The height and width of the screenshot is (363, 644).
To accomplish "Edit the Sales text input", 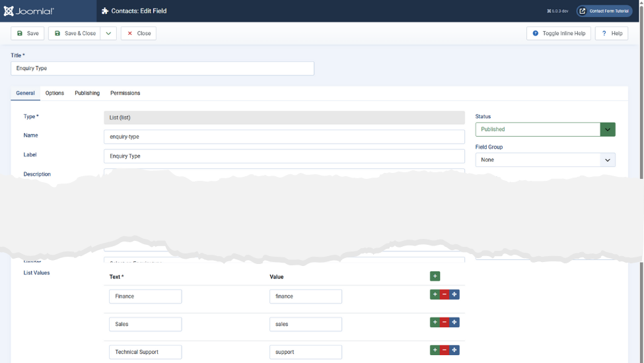I will pos(145,324).
